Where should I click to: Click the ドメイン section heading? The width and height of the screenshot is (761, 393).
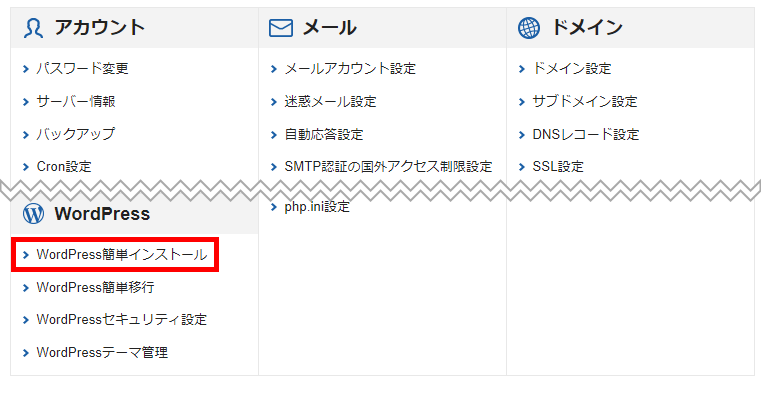(x=587, y=28)
